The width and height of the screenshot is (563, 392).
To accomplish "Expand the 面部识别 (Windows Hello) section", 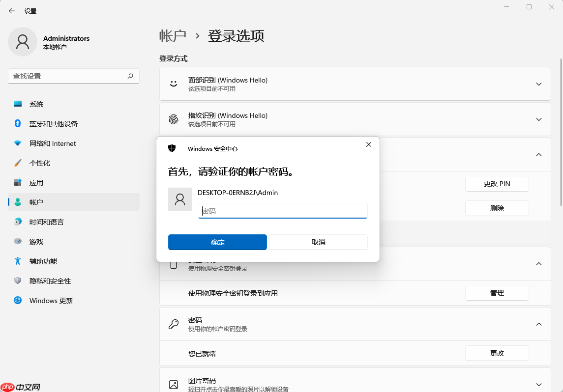I will pyautogui.click(x=538, y=84).
